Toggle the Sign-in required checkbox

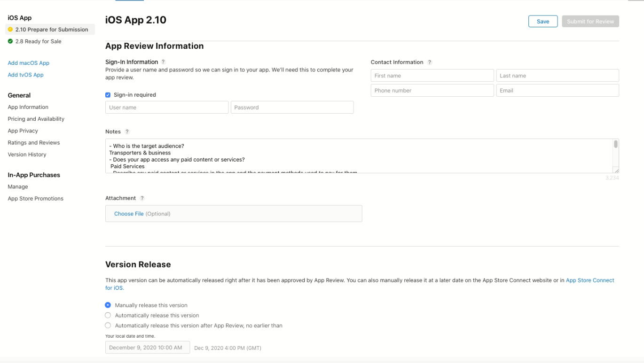click(x=109, y=94)
